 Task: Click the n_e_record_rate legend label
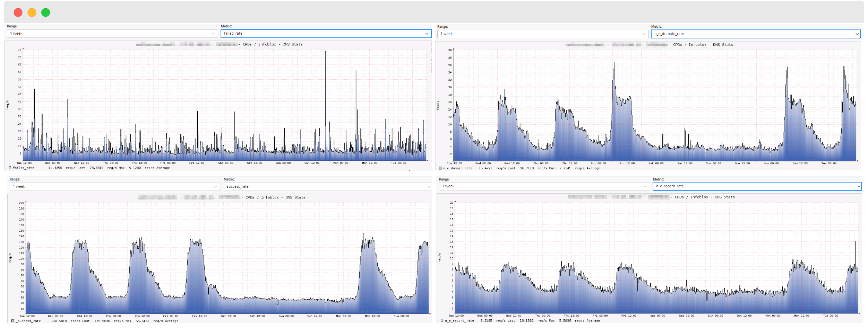(459, 321)
